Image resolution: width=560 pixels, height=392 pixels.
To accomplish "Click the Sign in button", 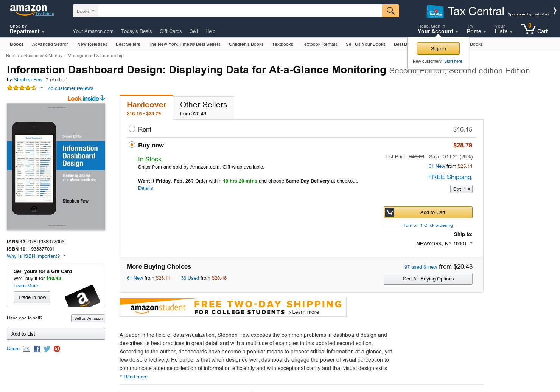I will click(x=438, y=48).
